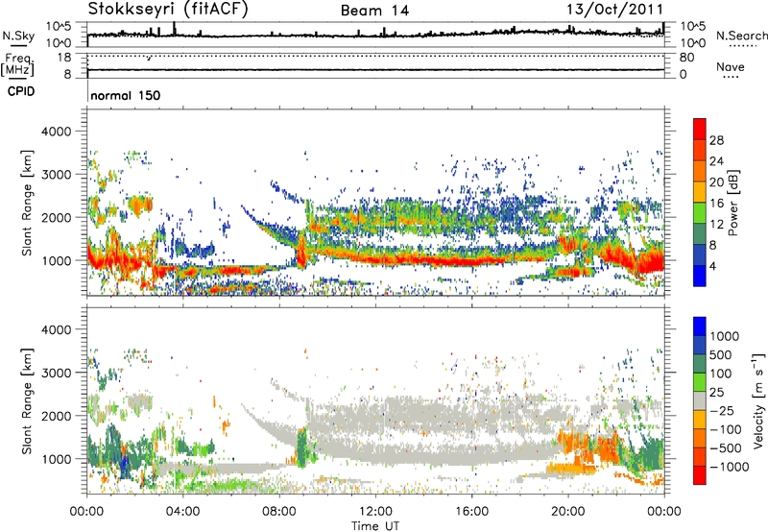Click the '80' Nave axis tick label
Screen dimensions: 768x532
tap(686, 58)
